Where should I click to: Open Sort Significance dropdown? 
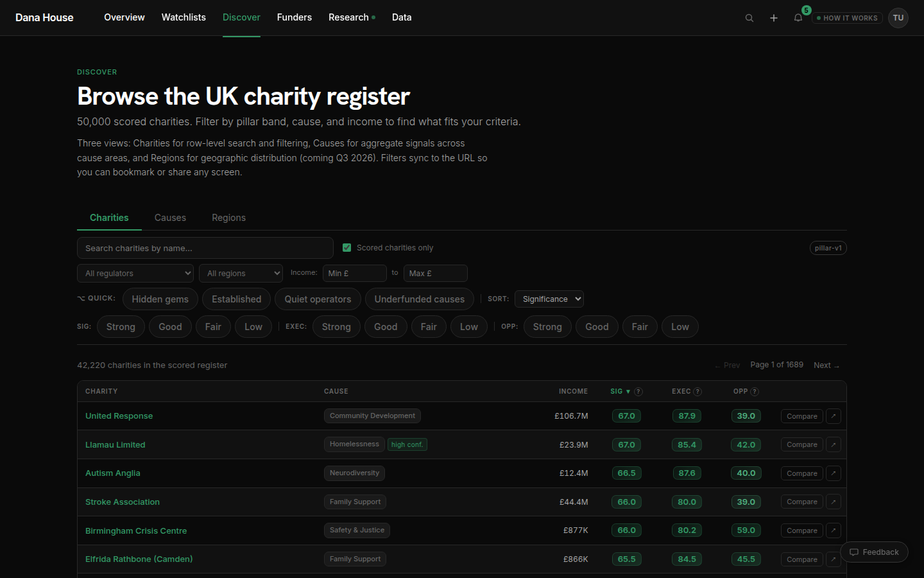pos(549,299)
